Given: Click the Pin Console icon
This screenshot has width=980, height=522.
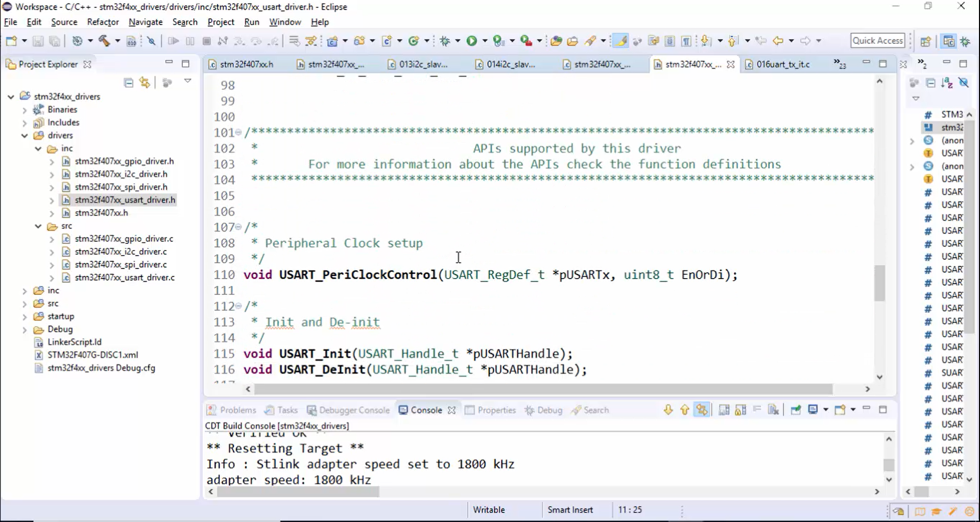Looking at the screenshot, I should pyautogui.click(x=796, y=410).
